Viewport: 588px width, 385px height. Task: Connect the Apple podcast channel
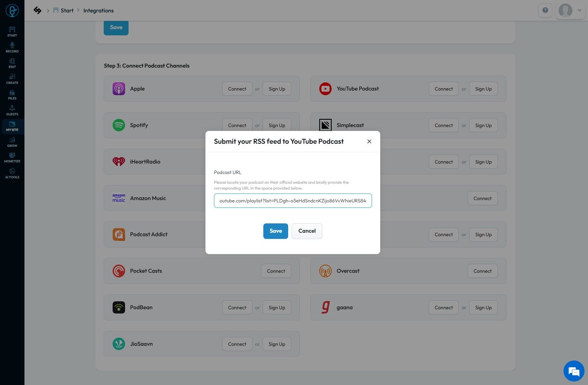(237, 89)
